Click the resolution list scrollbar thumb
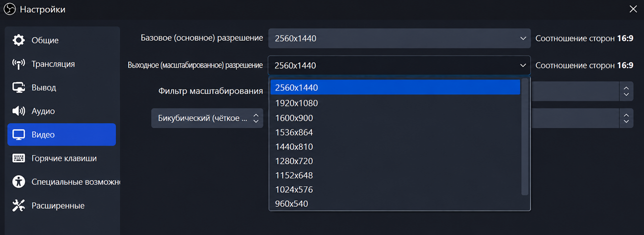644x235 pixels. [x=525, y=137]
